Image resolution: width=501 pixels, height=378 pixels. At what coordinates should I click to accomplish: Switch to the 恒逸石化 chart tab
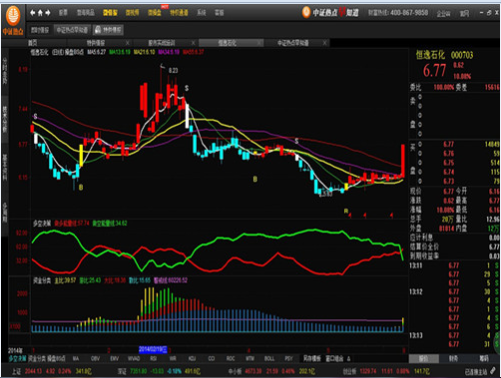pos(227,43)
